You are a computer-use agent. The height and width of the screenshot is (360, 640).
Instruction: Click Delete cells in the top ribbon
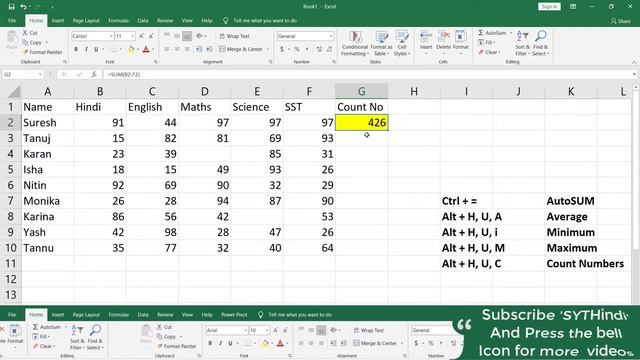tap(443, 41)
